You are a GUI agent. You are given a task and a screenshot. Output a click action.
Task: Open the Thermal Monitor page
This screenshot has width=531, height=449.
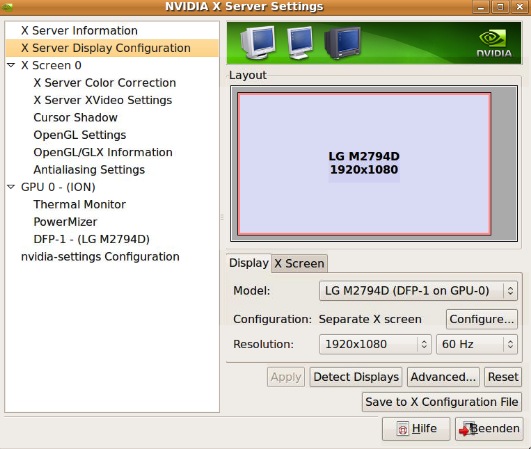[80, 205]
